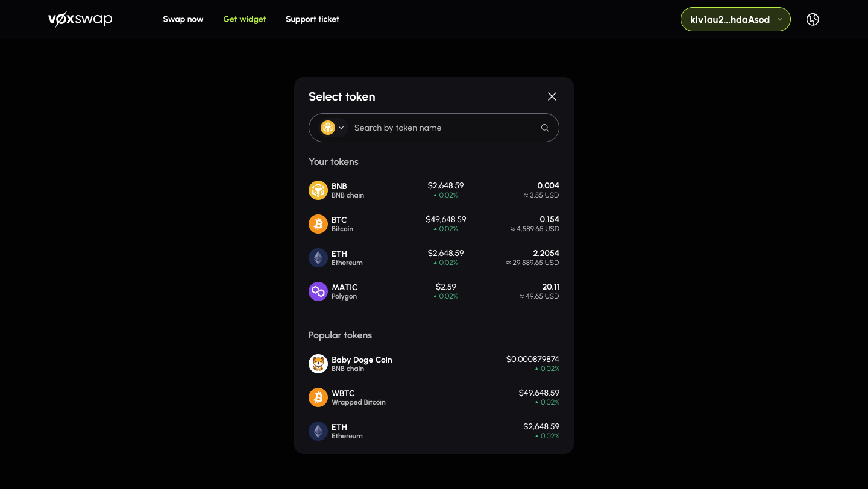Select the ETH balance 2.2054
The image size is (868, 489).
pyautogui.click(x=546, y=253)
